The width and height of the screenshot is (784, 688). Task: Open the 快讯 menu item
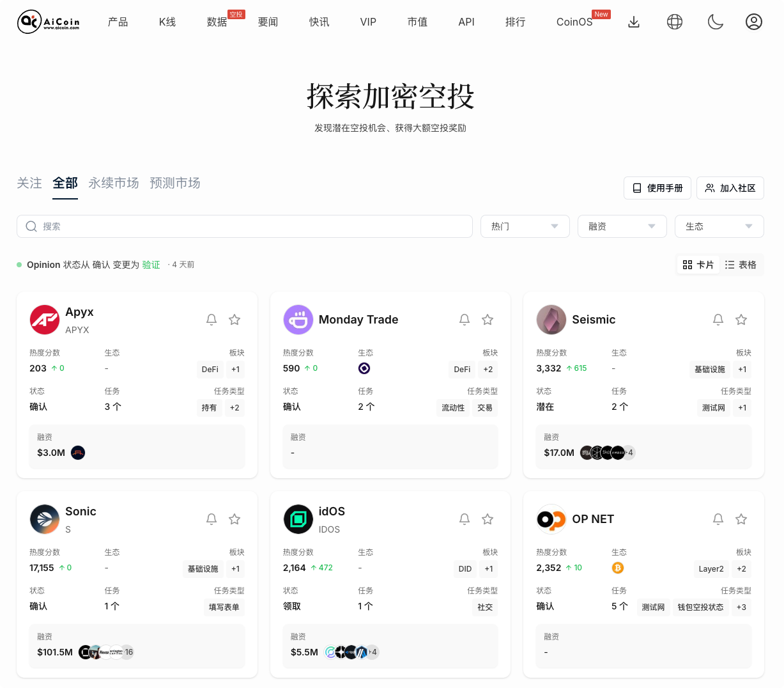point(319,22)
